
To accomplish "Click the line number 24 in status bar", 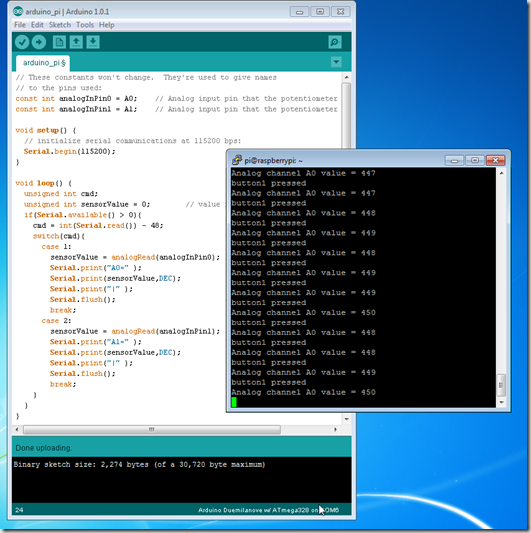I will (x=19, y=510).
